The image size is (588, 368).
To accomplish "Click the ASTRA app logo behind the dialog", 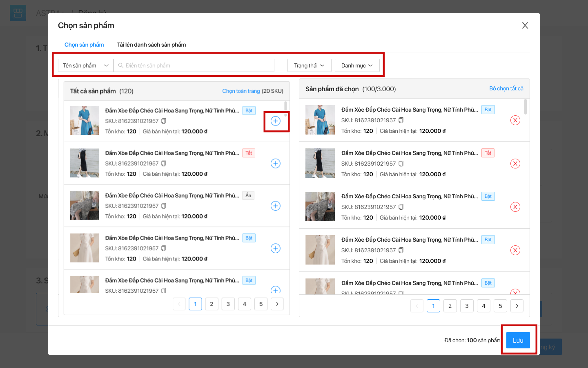I will click(18, 13).
